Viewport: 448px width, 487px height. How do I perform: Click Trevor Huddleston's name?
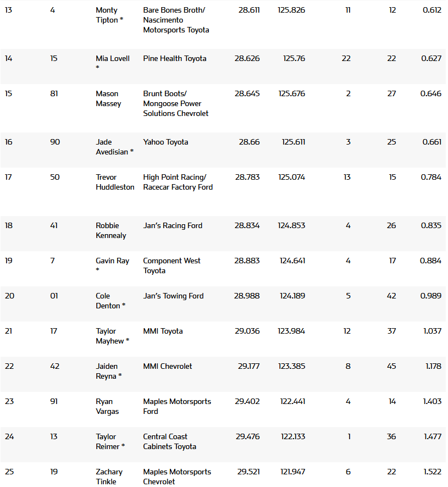[x=115, y=182]
